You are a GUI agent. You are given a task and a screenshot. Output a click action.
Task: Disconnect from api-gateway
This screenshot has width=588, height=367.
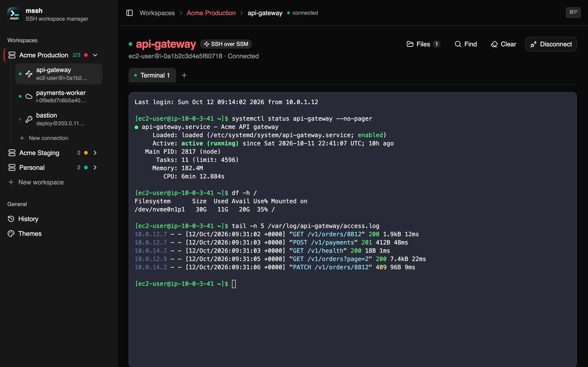tap(551, 44)
